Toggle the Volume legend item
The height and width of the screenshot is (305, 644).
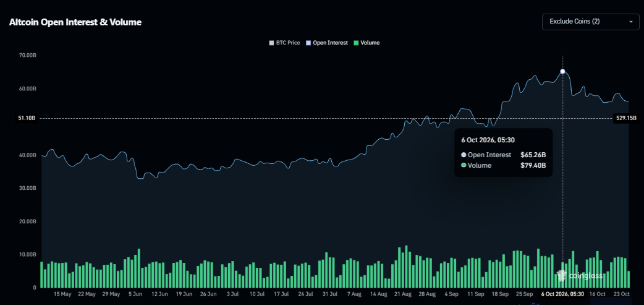[x=366, y=43]
